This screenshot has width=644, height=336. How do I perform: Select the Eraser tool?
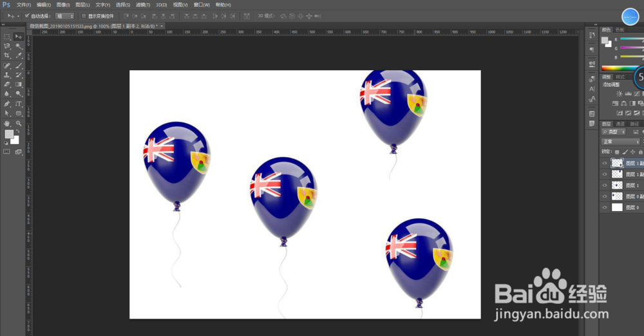(7, 84)
